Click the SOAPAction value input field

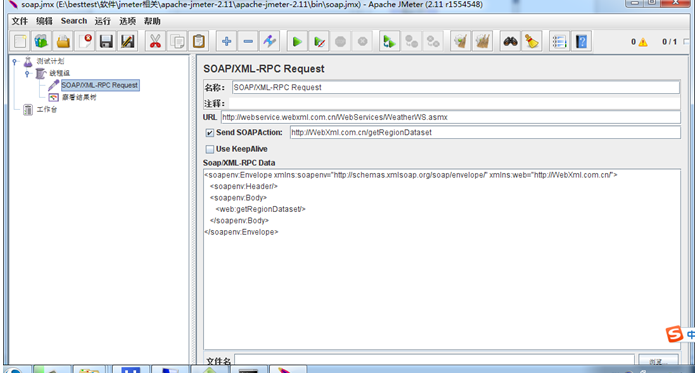[485, 132]
